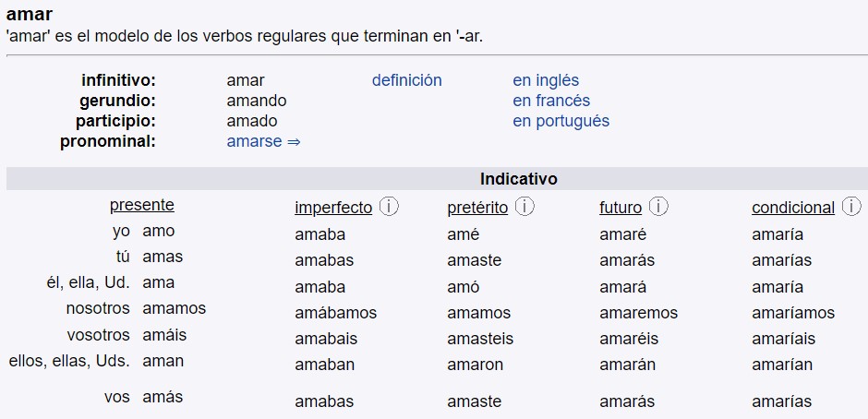Click the pretérito tense heading
The height and width of the screenshot is (419, 868).
[477, 208]
